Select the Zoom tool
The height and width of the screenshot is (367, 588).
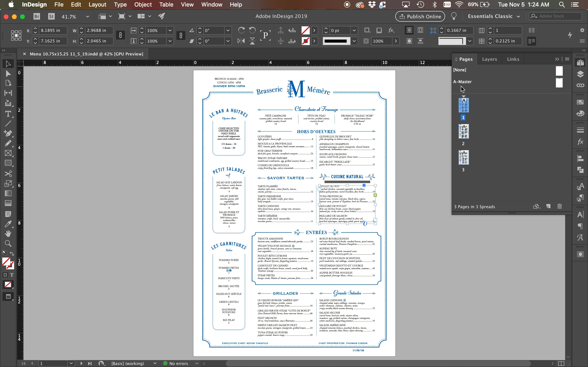pyautogui.click(x=8, y=243)
